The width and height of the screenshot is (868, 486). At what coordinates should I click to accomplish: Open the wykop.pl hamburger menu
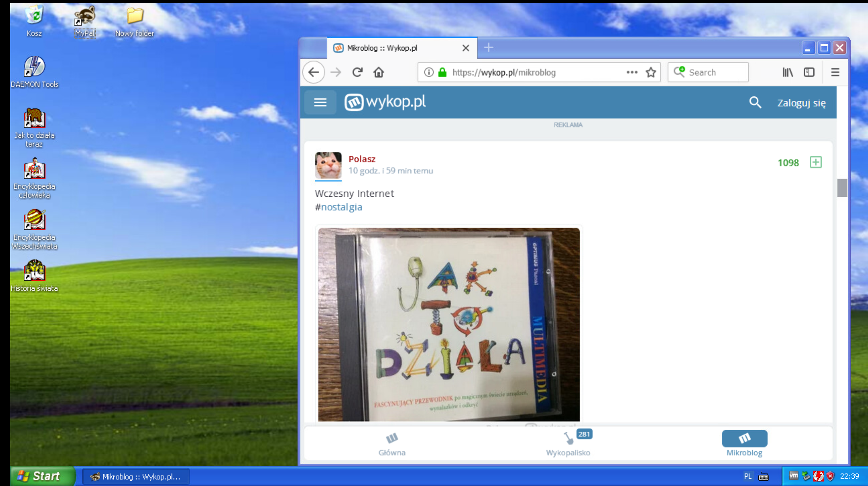(320, 102)
